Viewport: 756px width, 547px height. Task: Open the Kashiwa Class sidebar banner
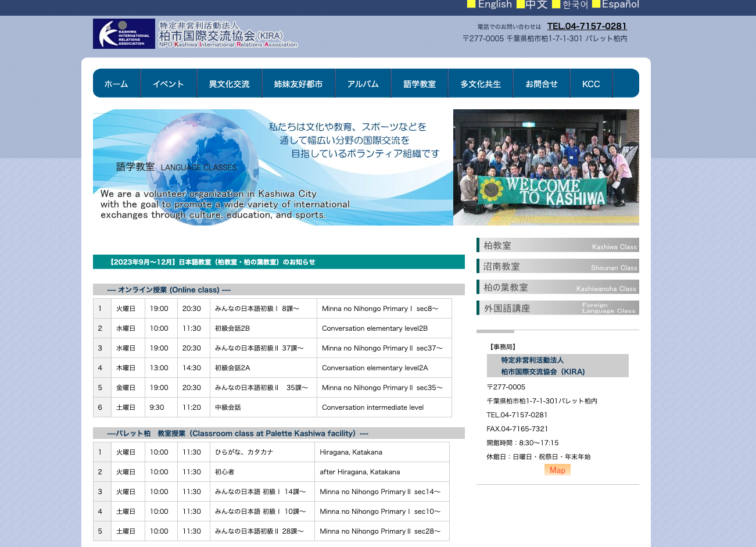(557, 245)
